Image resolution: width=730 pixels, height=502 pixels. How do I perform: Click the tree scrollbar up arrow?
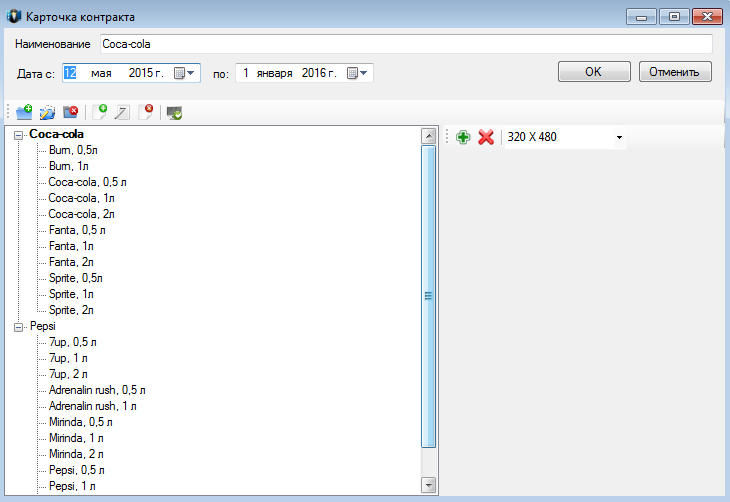pyautogui.click(x=428, y=136)
